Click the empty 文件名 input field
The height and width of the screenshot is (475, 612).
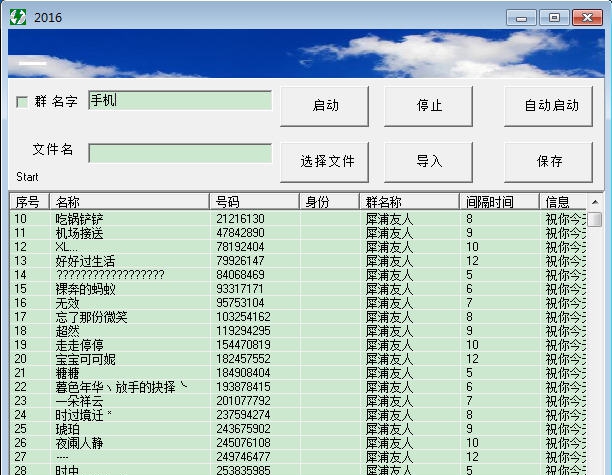[x=180, y=153]
